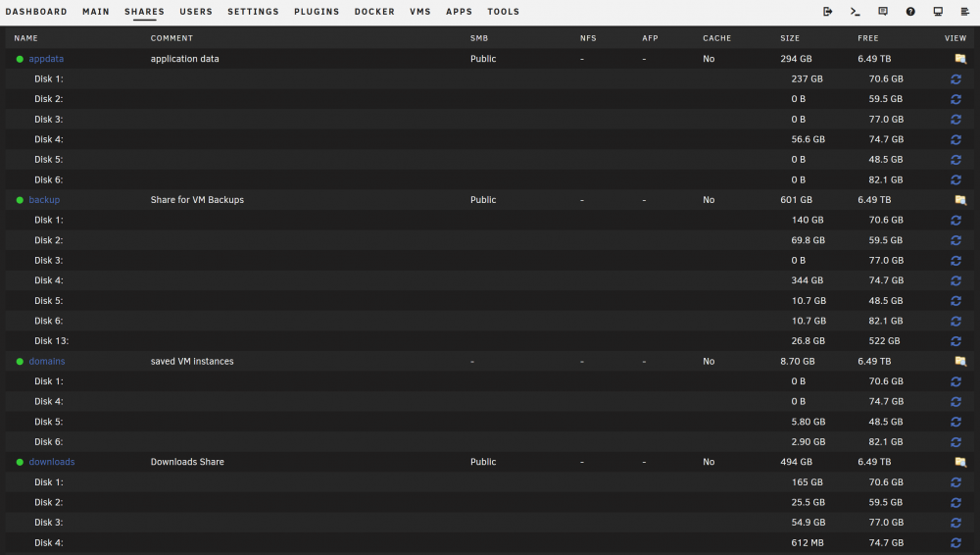Switch to the Main tab
This screenshot has width=980, height=555.
[x=96, y=11]
